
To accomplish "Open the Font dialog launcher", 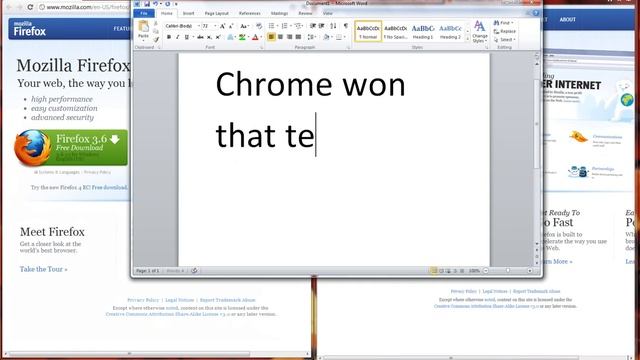I will [261, 47].
